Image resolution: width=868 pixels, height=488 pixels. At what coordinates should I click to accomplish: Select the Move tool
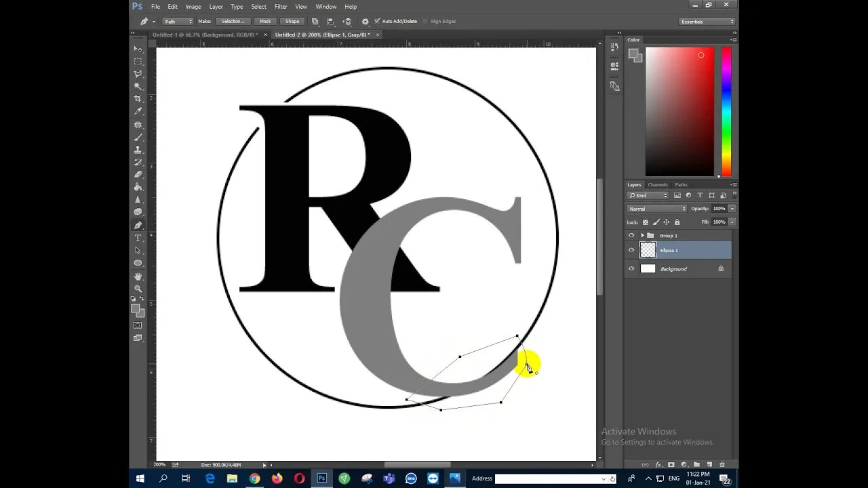[x=138, y=49]
